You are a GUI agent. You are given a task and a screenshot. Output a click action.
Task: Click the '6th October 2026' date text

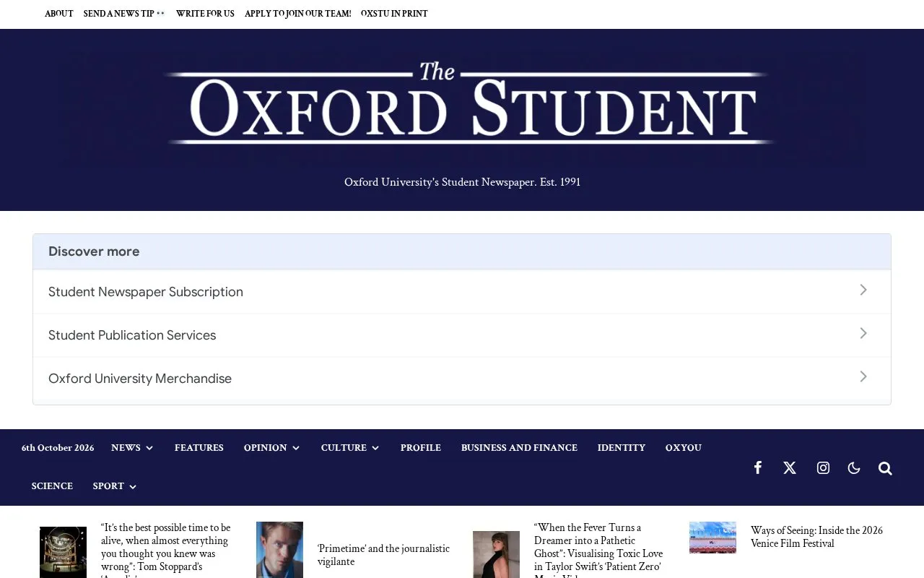pyautogui.click(x=58, y=448)
